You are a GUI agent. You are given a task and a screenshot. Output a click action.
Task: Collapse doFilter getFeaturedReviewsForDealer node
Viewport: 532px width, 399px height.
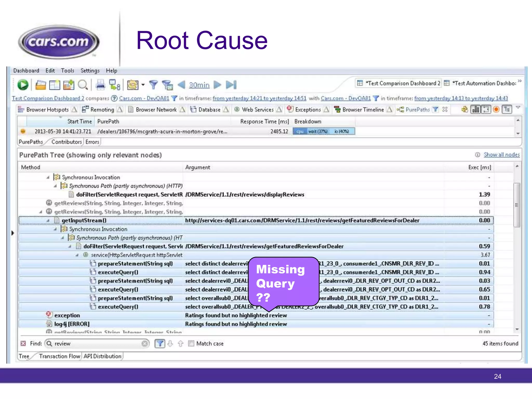70,246
